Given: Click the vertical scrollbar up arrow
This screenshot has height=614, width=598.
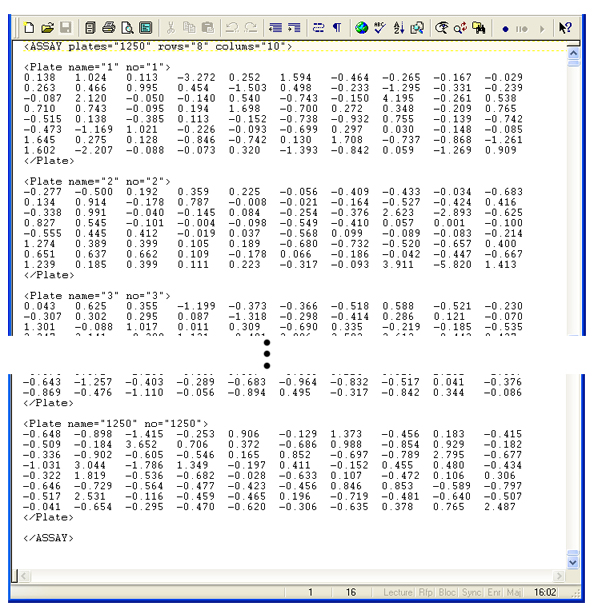Looking at the screenshot, I should [x=573, y=53].
